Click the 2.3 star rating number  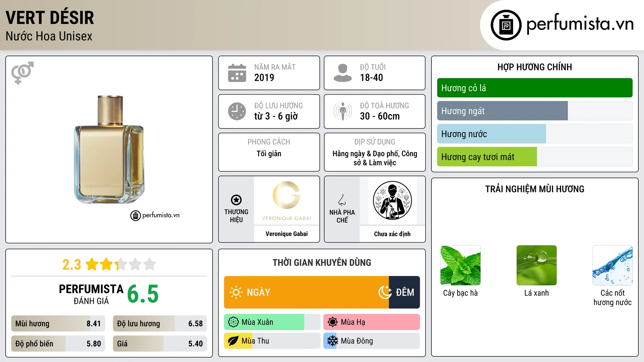pos(72,265)
